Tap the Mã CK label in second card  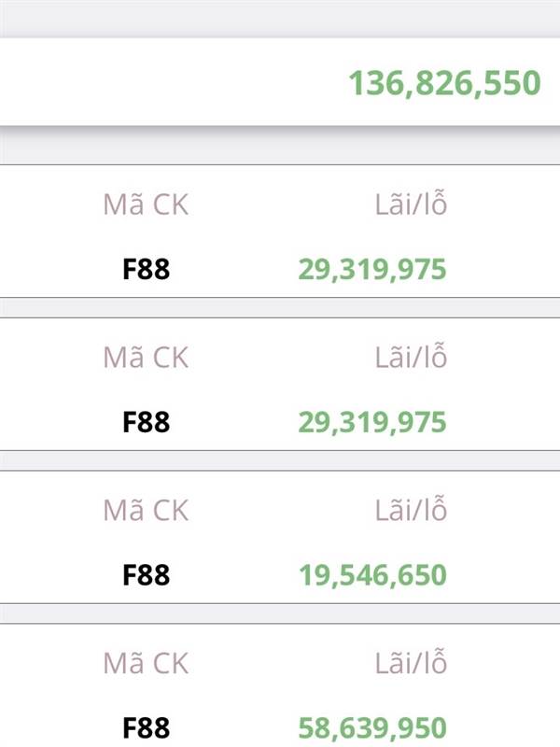point(146,358)
